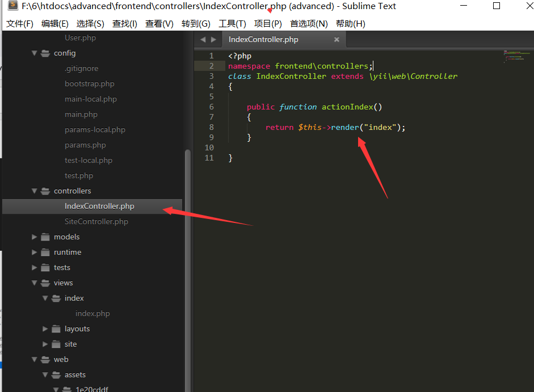Click the views folder icon
Image resolution: width=534 pixels, height=392 pixels.
[45, 283]
